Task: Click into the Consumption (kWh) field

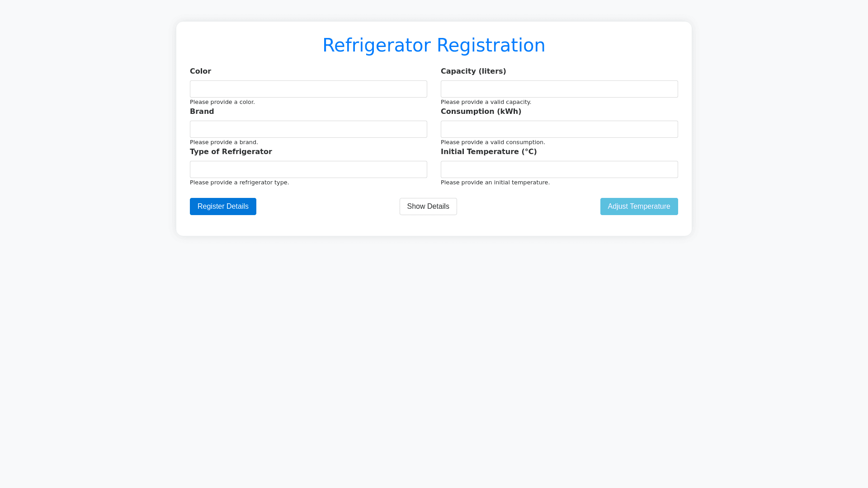Action: 559,129
